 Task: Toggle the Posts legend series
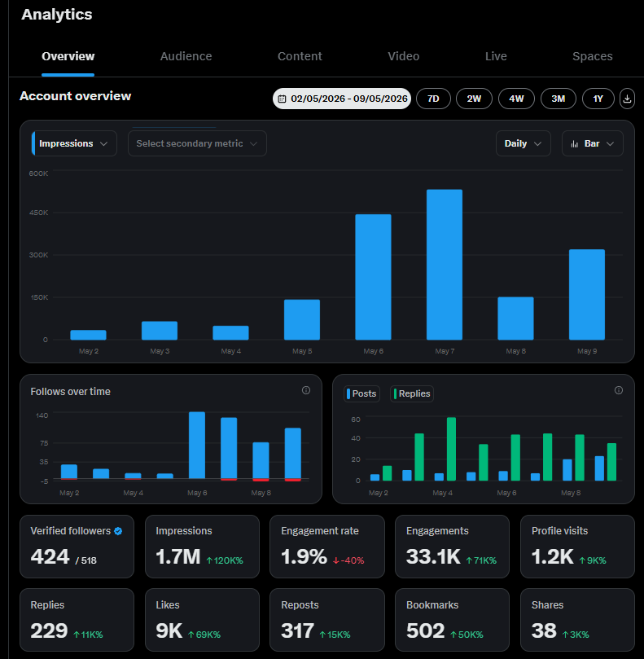point(361,393)
